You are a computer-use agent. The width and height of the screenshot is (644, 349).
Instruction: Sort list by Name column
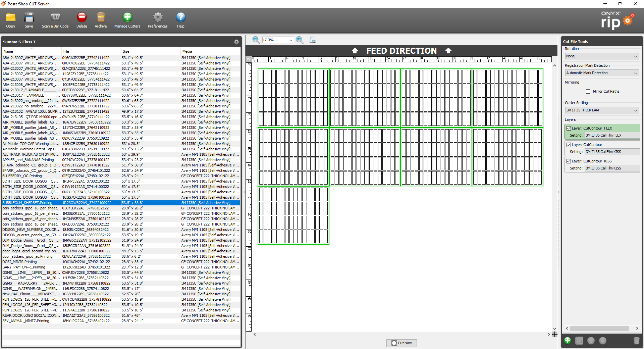32,51
